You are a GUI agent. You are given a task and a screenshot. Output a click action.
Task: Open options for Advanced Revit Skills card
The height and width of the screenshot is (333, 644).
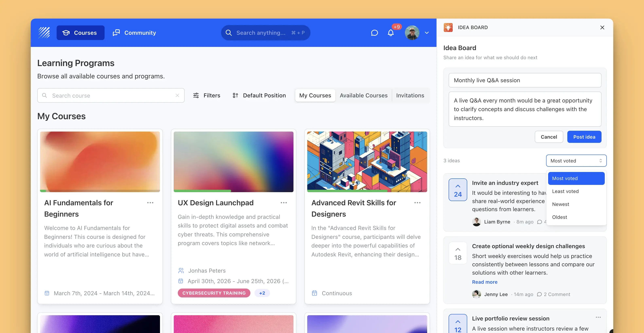pos(417,203)
